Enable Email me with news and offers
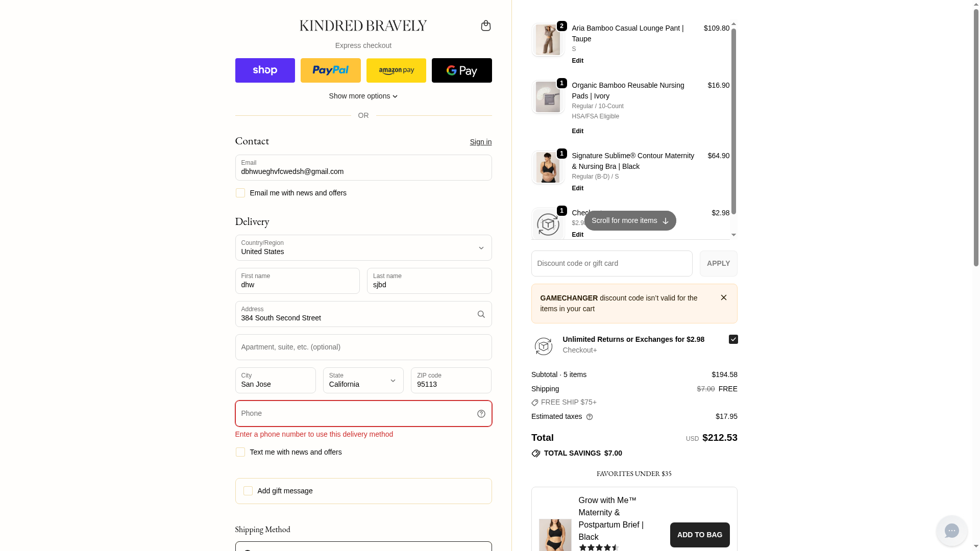The height and width of the screenshot is (551, 980). (x=240, y=193)
